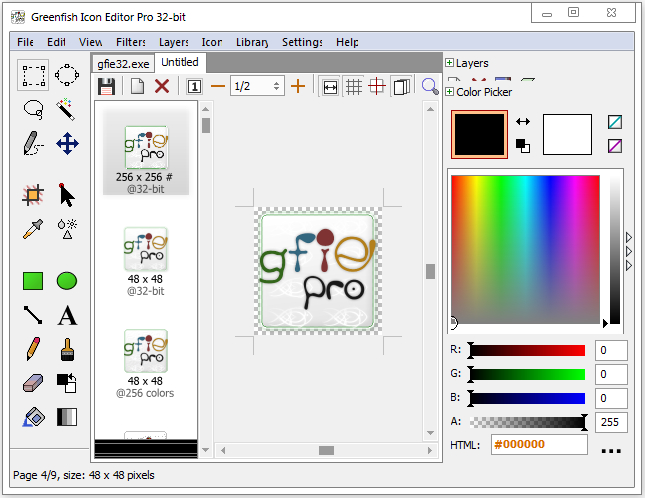Collapse the Color Picker panel
The image size is (645, 498).
coord(450,91)
